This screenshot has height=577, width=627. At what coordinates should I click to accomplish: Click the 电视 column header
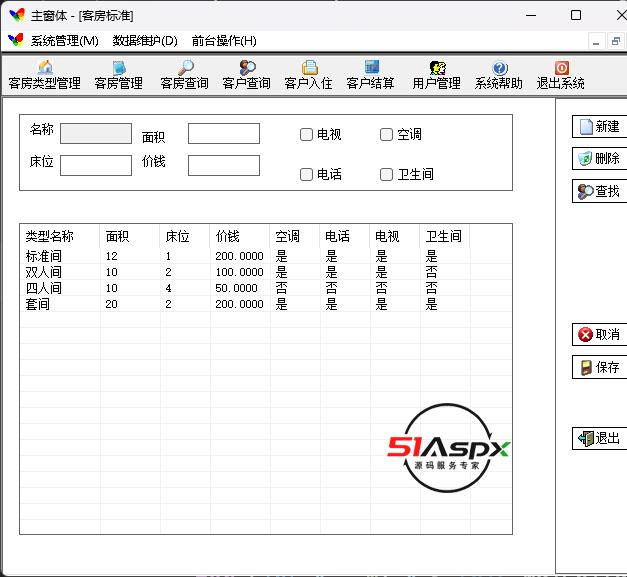point(395,236)
